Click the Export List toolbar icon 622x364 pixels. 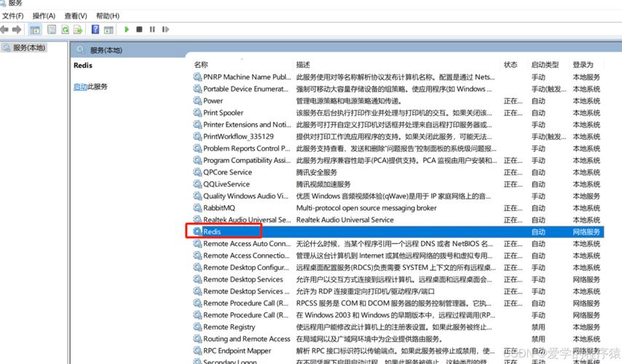pyautogui.click(x=78, y=29)
